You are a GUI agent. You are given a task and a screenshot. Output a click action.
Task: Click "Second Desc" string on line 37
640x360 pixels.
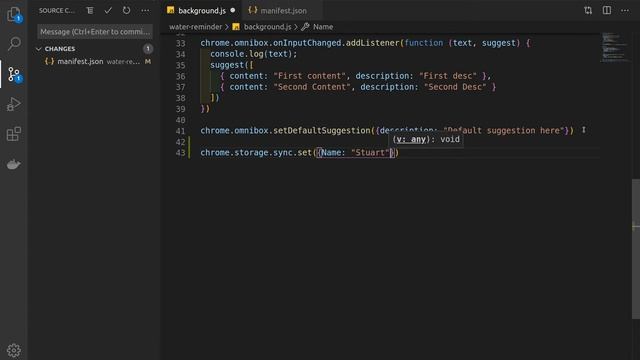(455, 87)
